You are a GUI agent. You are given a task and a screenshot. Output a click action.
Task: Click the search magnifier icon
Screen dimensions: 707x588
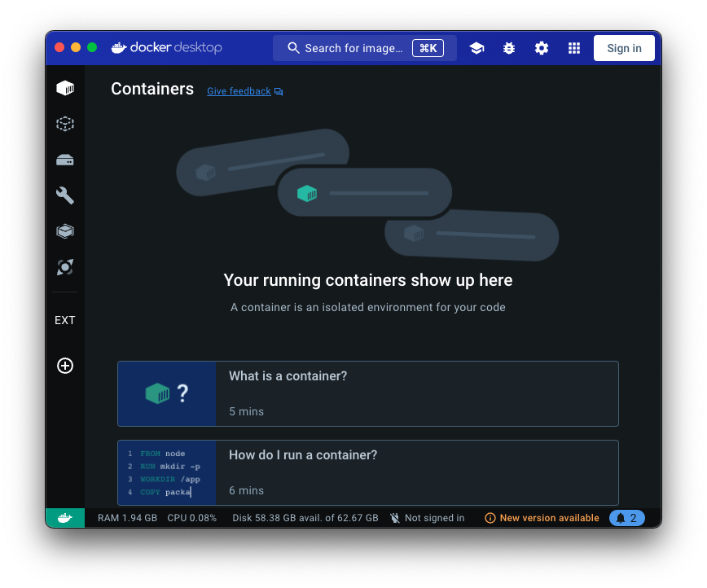pyautogui.click(x=293, y=48)
